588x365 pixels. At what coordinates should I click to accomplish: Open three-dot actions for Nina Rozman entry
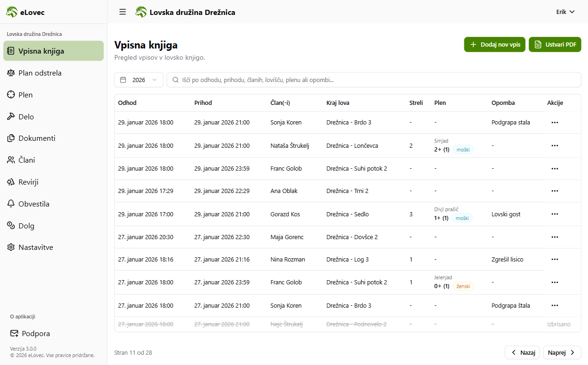click(554, 259)
